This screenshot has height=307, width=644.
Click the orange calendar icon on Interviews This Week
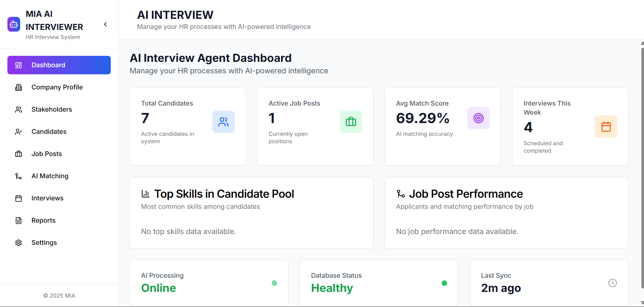point(606,126)
